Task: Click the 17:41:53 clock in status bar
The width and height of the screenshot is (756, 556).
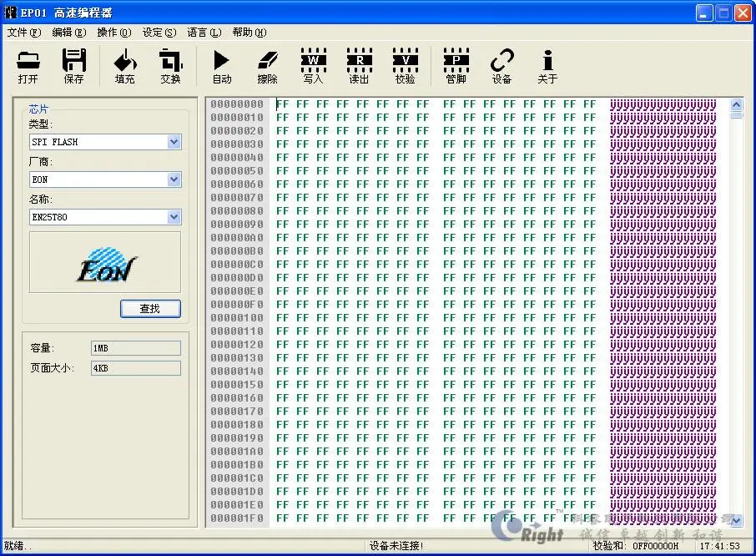Action: 719,546
